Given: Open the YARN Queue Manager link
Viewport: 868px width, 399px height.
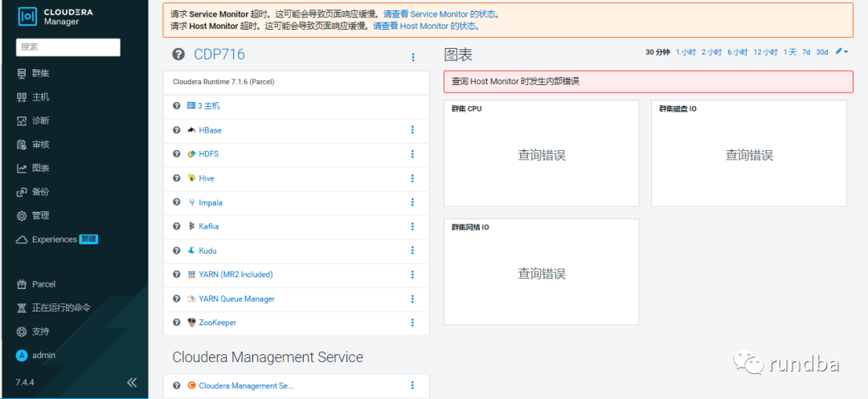Looking at the screenshot, I should point(236,299).
